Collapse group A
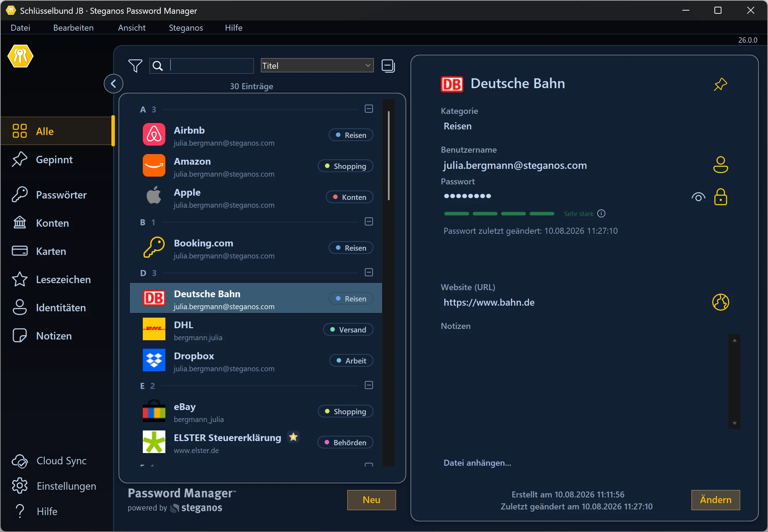 pyautogui.click(x=369, y=109)
